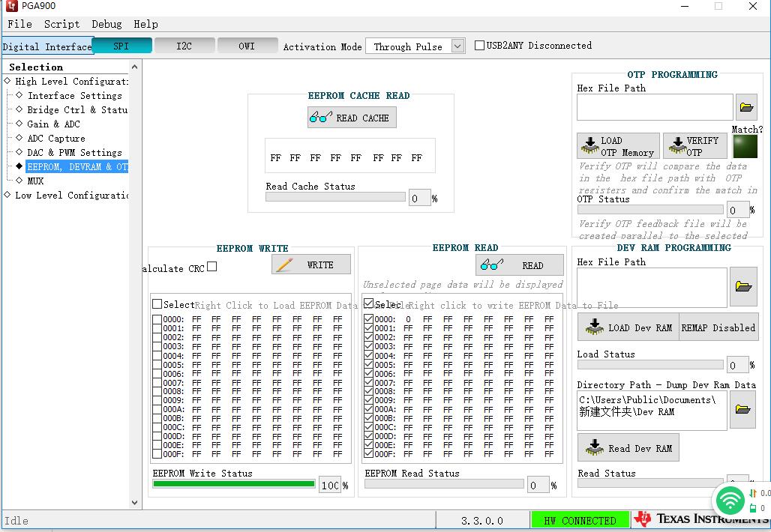Screen dimensions: 771x532
Task: Uncheck page 000F in EEPROM READ table
Action: [x=368, y=454]
